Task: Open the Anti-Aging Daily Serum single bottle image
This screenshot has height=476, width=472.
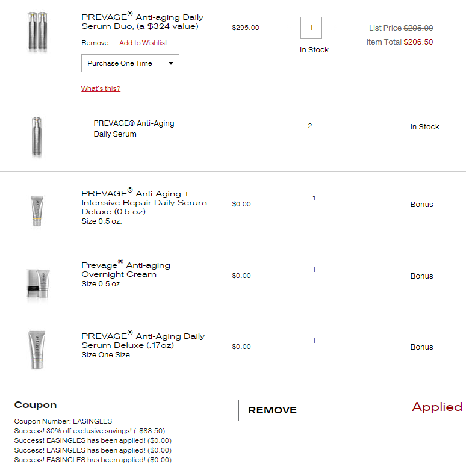Action: click(37, 137)
